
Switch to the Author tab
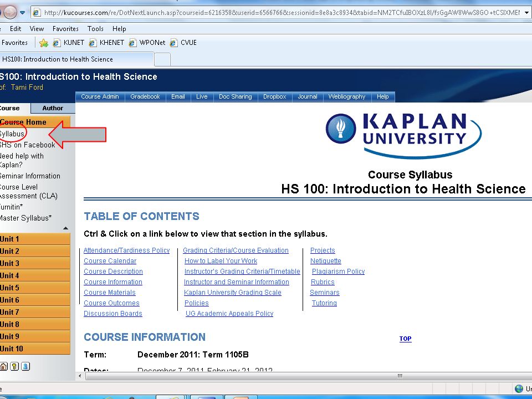pyautogui.click(x=53, y=108)
